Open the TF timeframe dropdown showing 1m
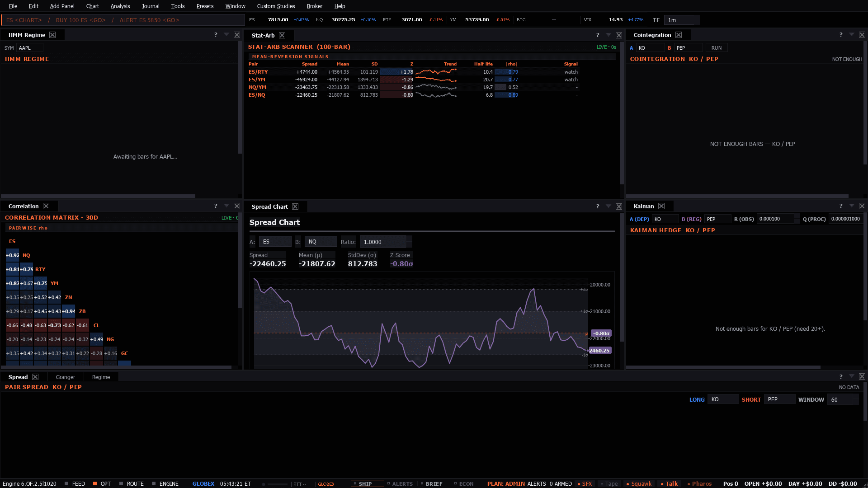 682,20
